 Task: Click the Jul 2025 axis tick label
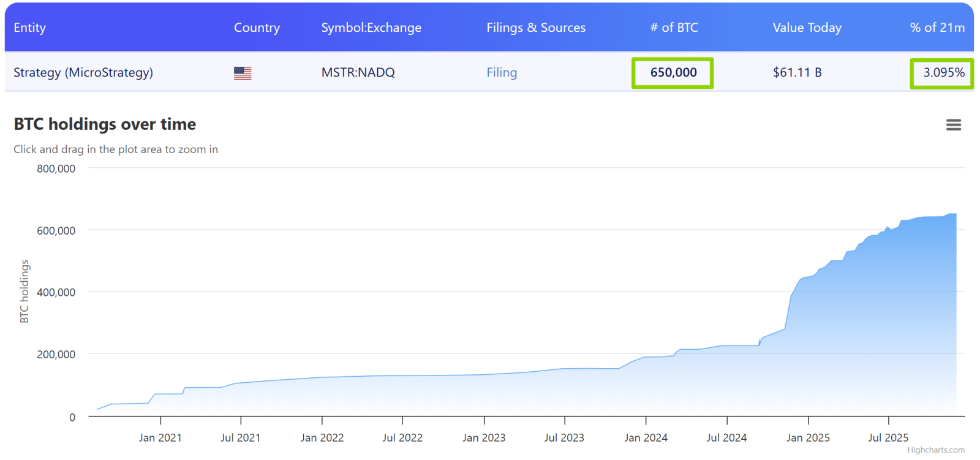[888, 438]
